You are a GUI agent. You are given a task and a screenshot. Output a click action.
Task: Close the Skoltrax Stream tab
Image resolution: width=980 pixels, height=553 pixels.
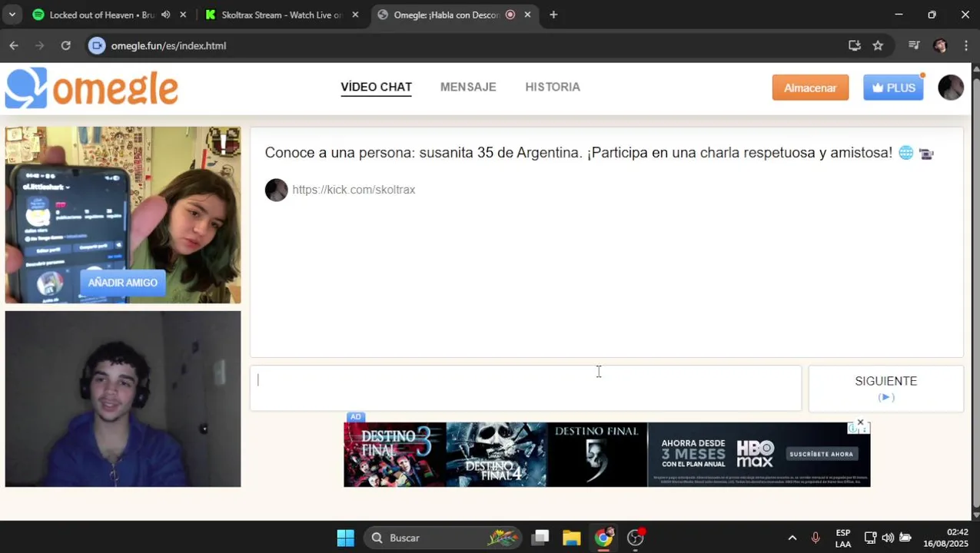(x=355, y=15)
